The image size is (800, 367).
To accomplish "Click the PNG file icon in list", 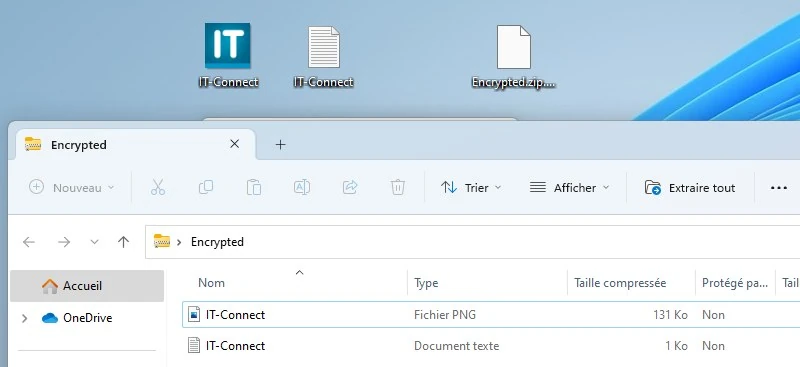I will (194, 314).
